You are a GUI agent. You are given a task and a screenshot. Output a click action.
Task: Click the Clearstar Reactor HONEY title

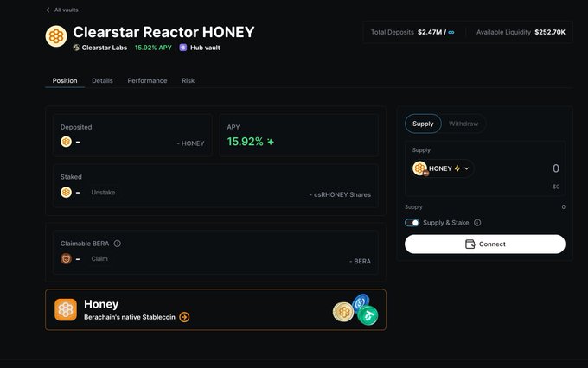163,32
